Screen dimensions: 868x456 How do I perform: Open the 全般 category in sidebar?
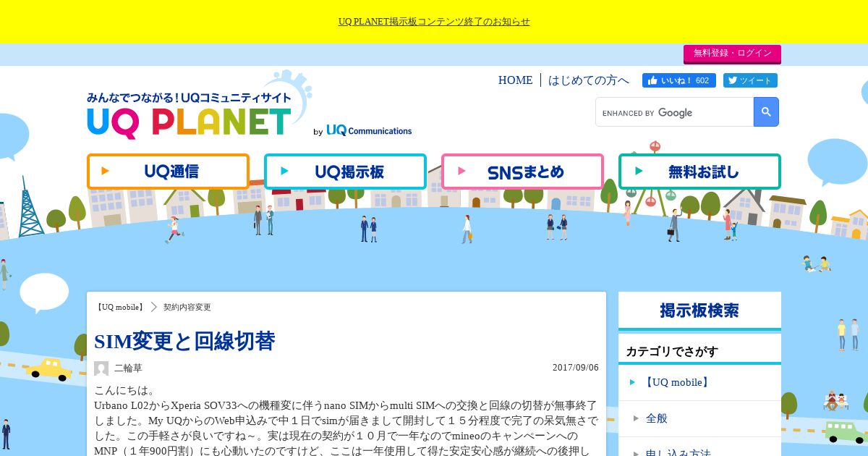pos(699,418)
